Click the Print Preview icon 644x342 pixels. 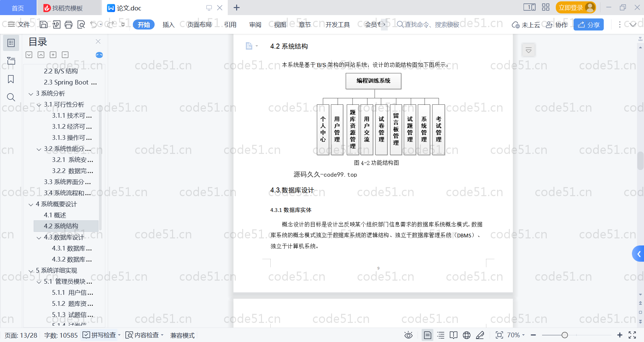pos(81,24)
